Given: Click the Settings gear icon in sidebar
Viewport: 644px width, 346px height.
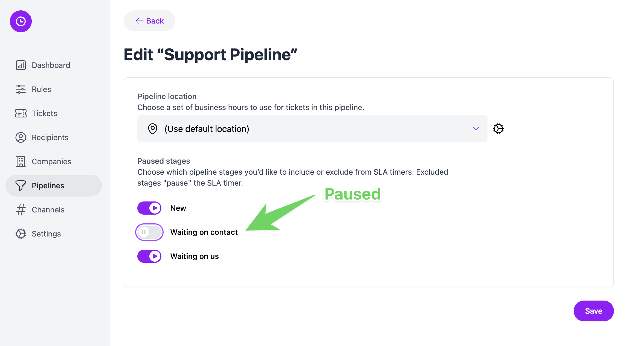Looking at the screenshot, I should pos(21,234).
